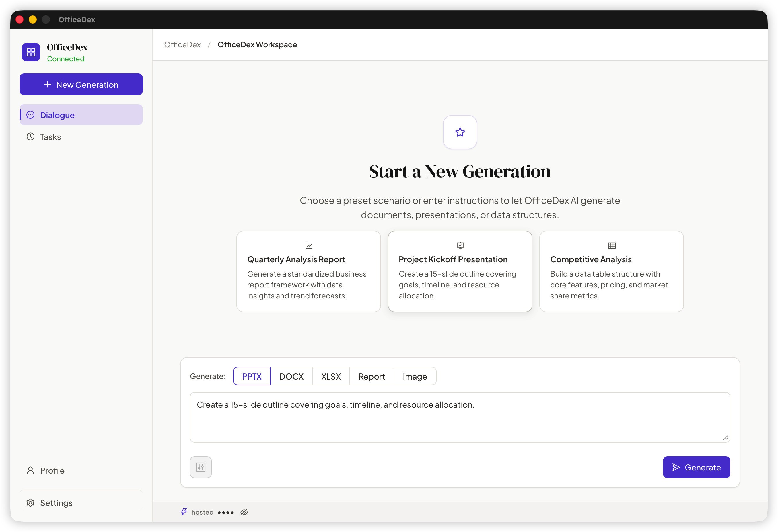Screen dimensions: 778x532
Task: Click the red close window button
Action: coord(20,19)
